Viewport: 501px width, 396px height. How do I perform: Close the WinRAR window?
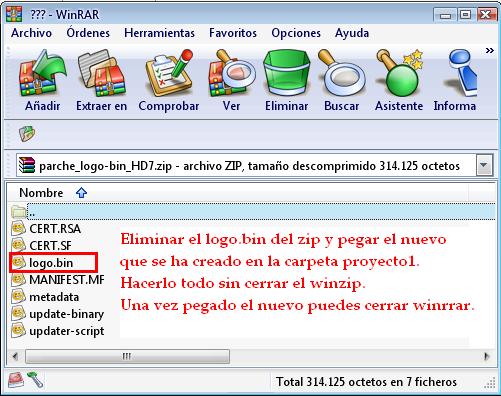[486, 15]
